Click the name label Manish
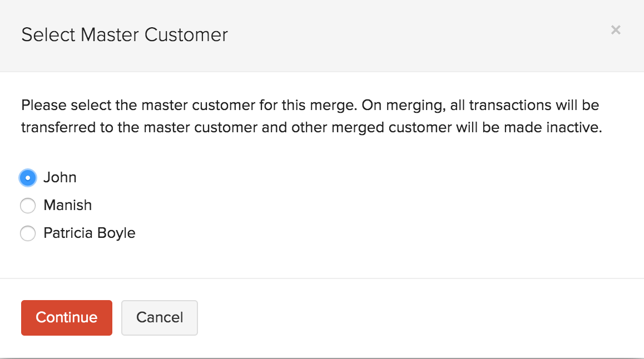This screenshot has height=359, width=644. [x=68, y=205]
